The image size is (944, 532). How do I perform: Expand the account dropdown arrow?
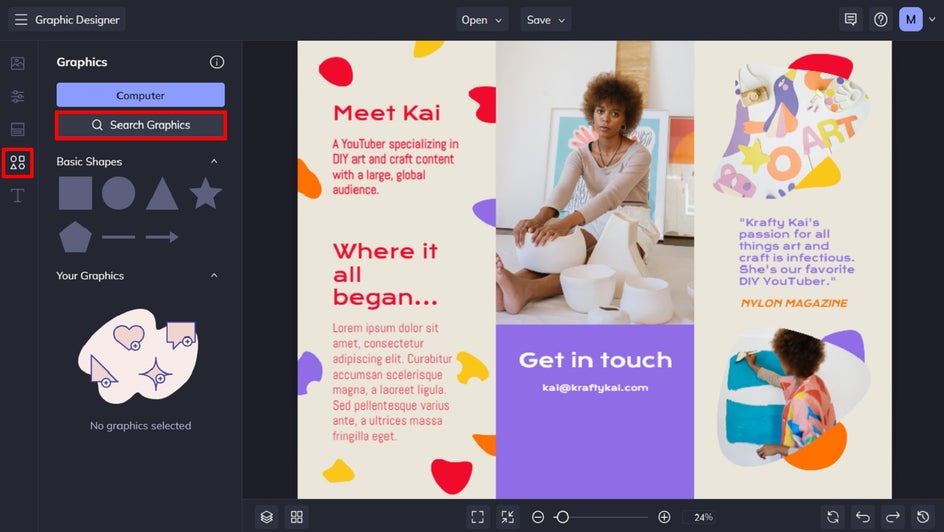(932, 20)
